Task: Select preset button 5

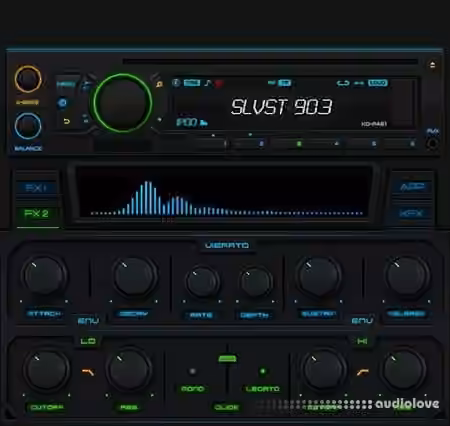Action: point(362,144)
